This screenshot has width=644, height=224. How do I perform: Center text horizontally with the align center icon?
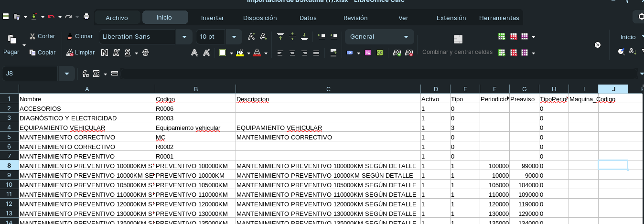tap(292, 53)
